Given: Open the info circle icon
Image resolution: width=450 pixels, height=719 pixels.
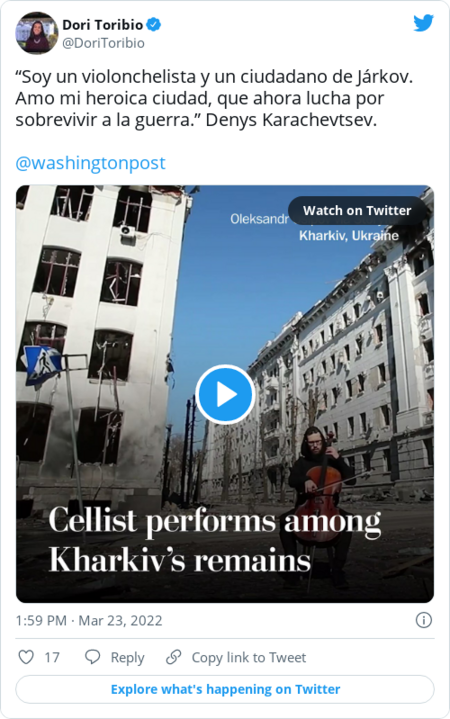Looking at the screenshot, I should tap(423, 620).
